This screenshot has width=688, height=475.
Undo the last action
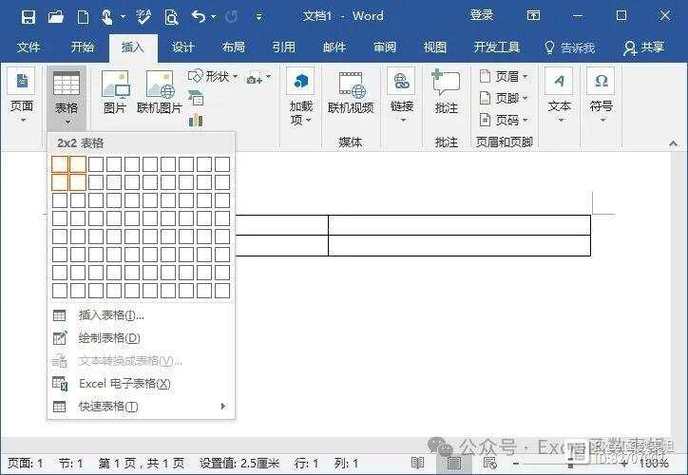tap(198, 17)
